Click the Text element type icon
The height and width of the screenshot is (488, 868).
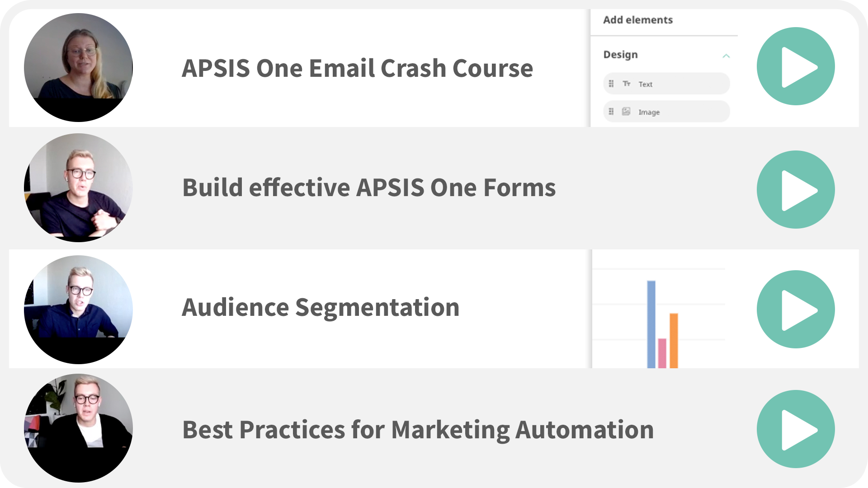click(626, 84)
